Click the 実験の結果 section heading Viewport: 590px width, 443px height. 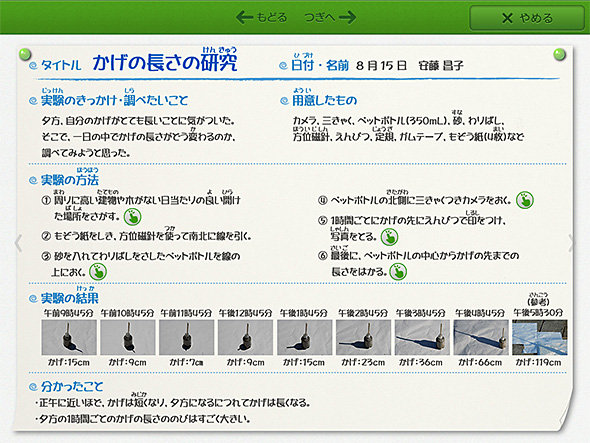click(70, 298)
